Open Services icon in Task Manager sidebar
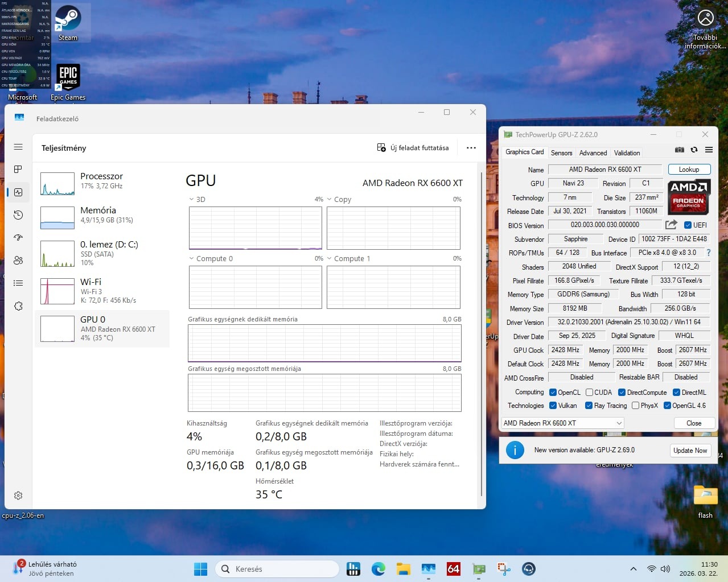The image size is (728, 582). (x=18, y=306)
